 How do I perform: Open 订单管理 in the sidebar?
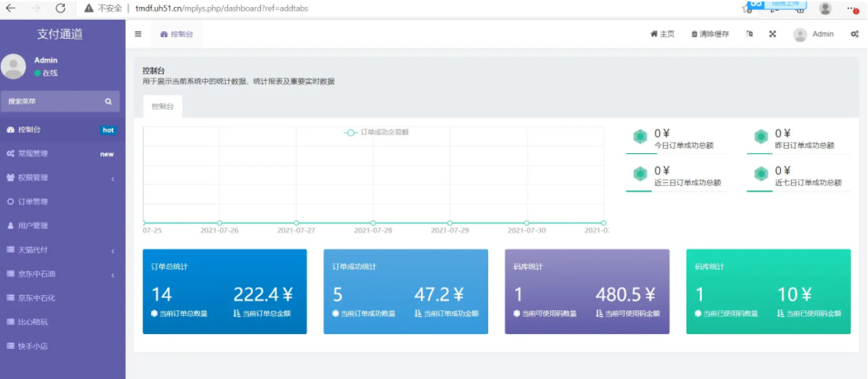[x=33, y=202]
